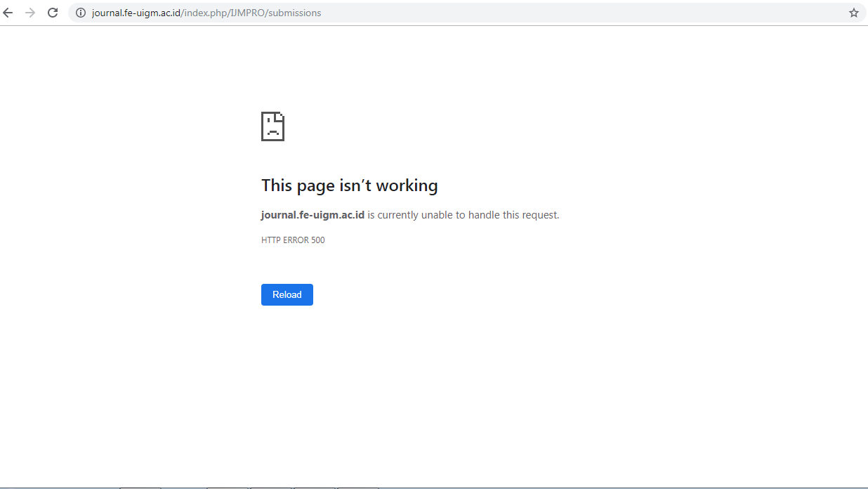Viewport: 868px width, 489px height.
Task: Click the "HTTP ERROR 500" text
Action: 293,240
